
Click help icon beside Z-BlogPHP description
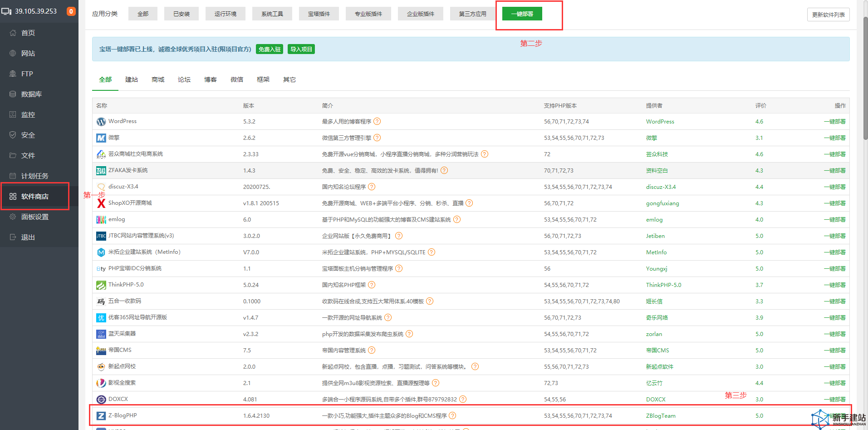tap(452, 415)
